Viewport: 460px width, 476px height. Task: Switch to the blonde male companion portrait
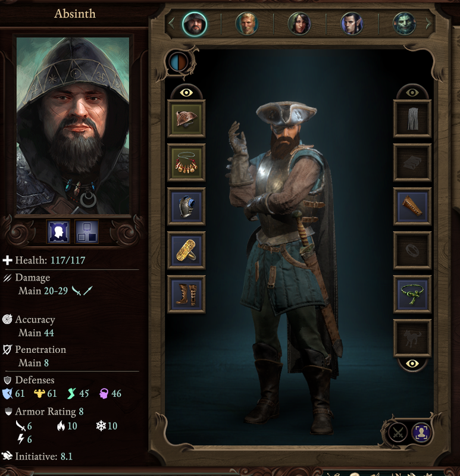pos(246,23)
